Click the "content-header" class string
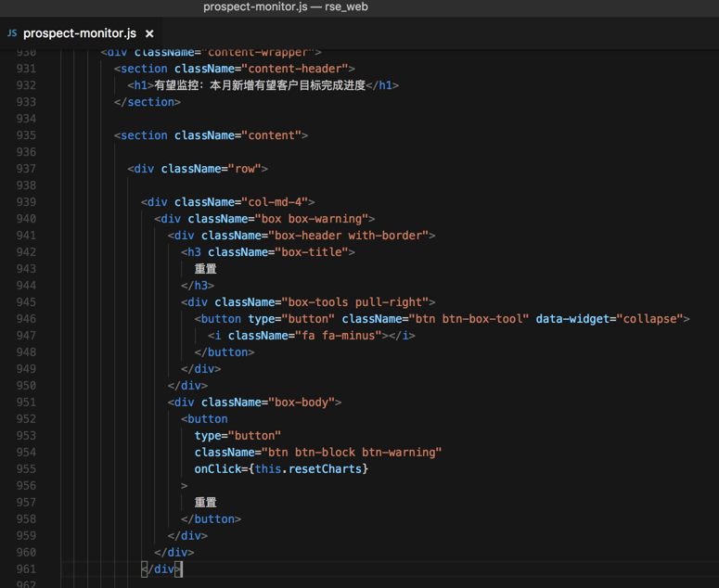 pyautogui.click(x=297, y=69)
